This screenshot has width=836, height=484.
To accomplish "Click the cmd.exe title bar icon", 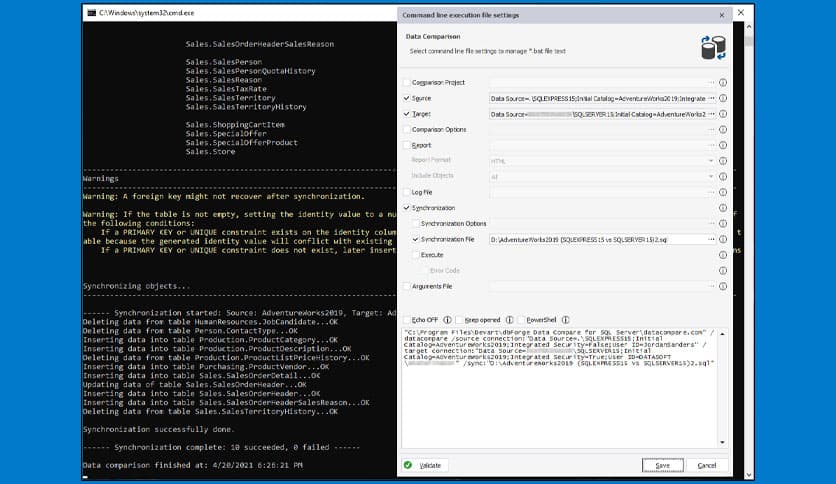I will pyautogui.click(x=92, y=12).
